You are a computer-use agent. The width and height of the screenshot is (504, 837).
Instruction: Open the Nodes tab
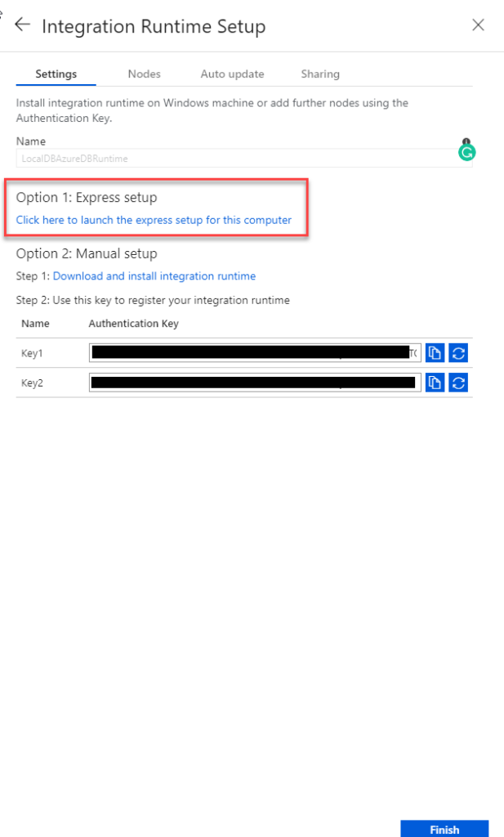[144, 74]
